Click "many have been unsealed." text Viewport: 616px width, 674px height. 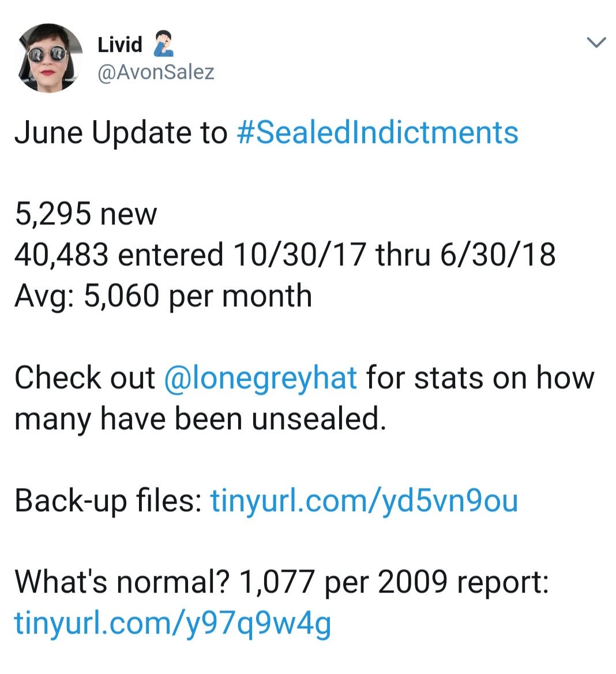click(200, 419)
